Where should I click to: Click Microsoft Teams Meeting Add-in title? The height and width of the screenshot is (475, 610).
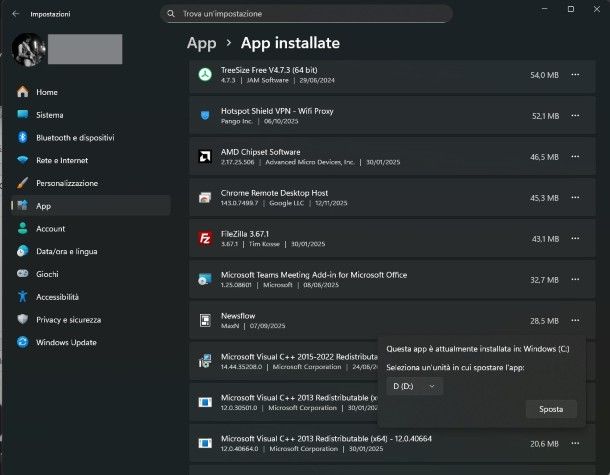tap(314, 275)
